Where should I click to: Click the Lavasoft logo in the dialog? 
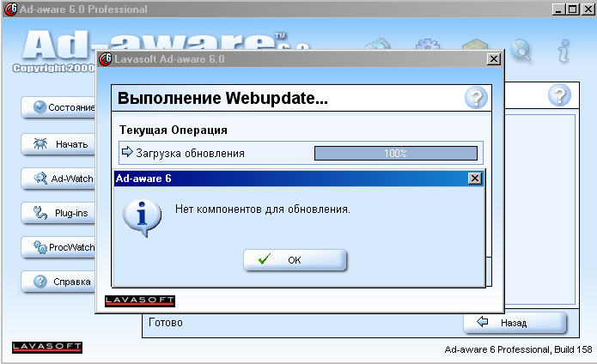[x=140, y=300]
